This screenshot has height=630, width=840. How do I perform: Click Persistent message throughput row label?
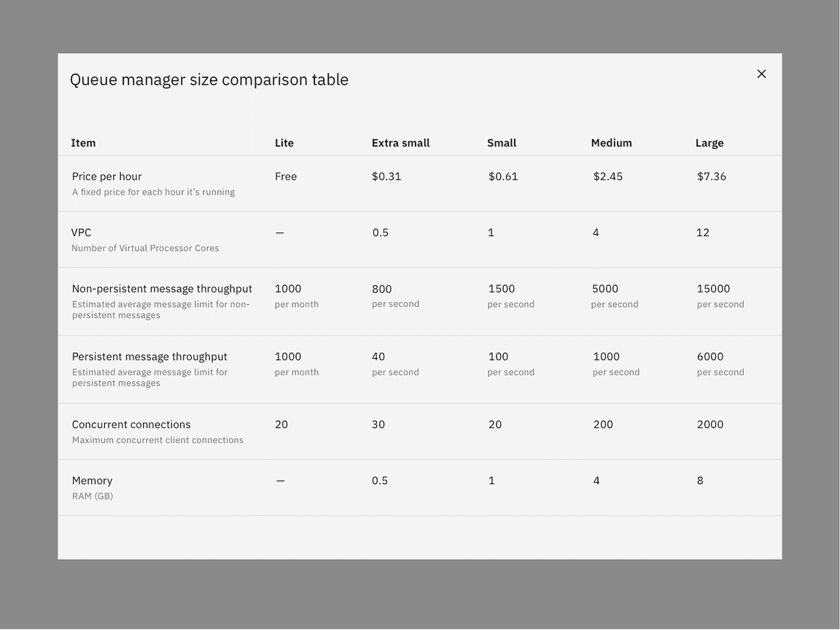point(149,356)
